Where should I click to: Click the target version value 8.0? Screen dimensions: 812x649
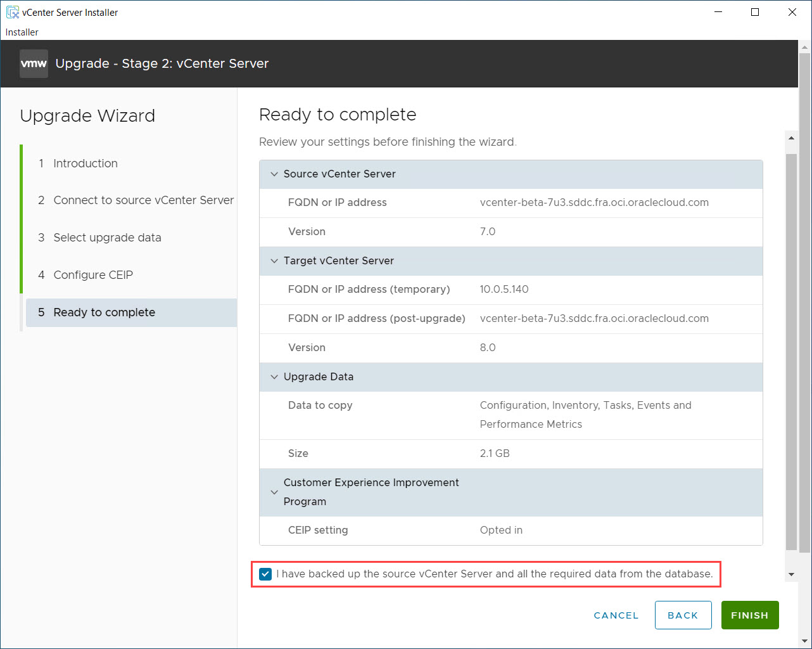pos(488,348)
